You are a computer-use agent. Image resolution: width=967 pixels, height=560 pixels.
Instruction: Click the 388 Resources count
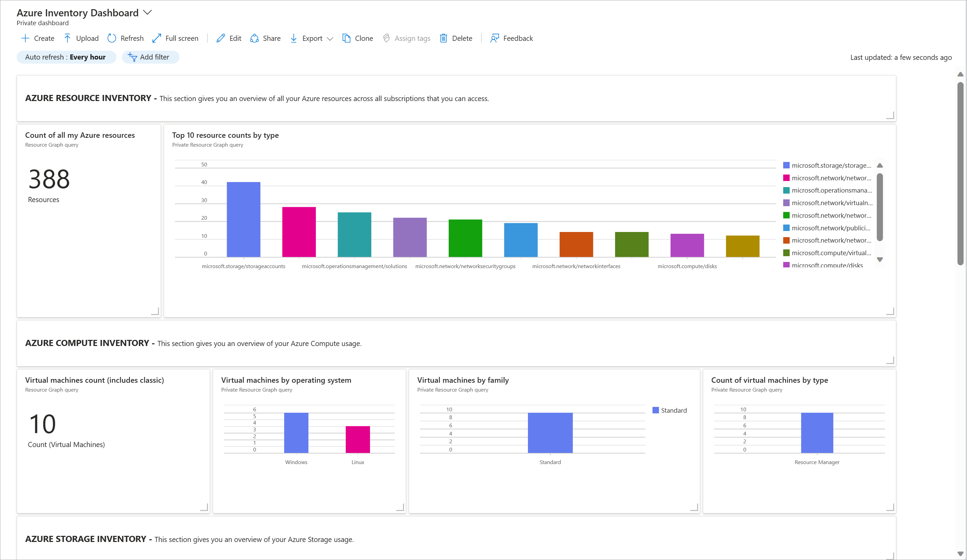(x=49, y=180)
